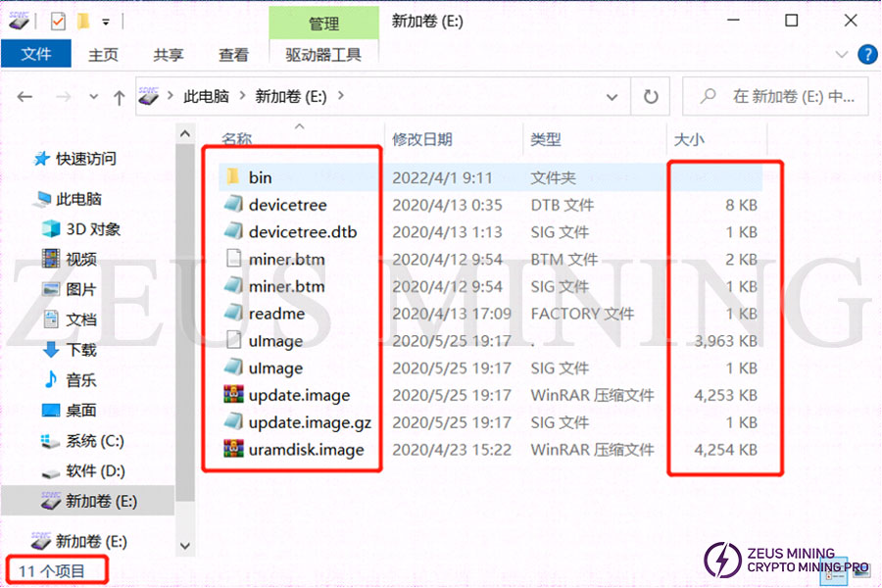Expand the recent locations dropdown arrow
This screenshot has height=588, width=882.
click(x=94, y=97)
